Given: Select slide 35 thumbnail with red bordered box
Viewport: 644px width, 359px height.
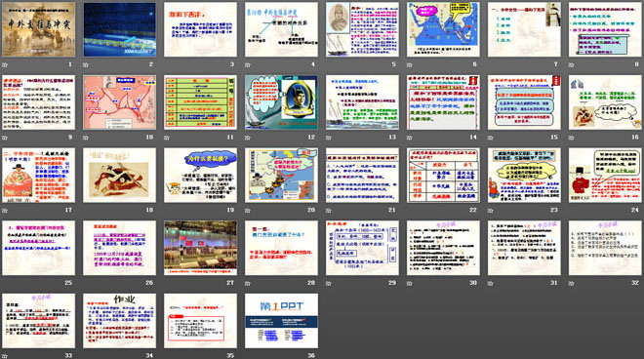Looking at the screenshot, I should (x=200, y=320).
